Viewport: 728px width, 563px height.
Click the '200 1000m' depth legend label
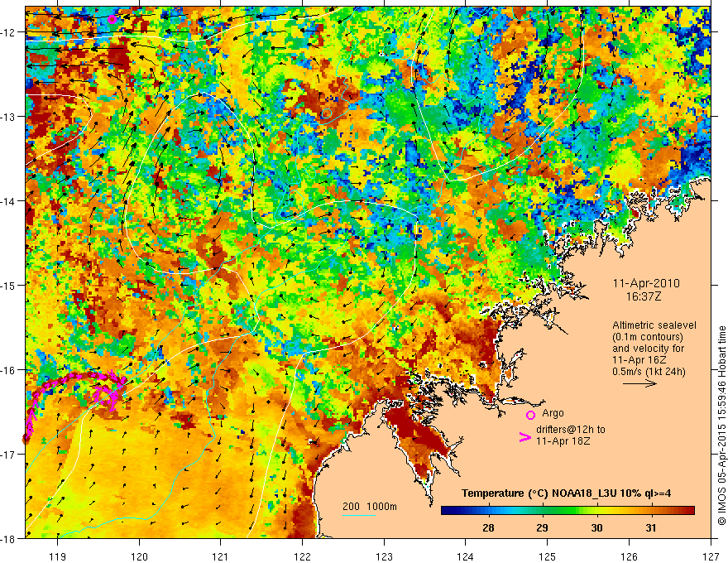(370, 507)
